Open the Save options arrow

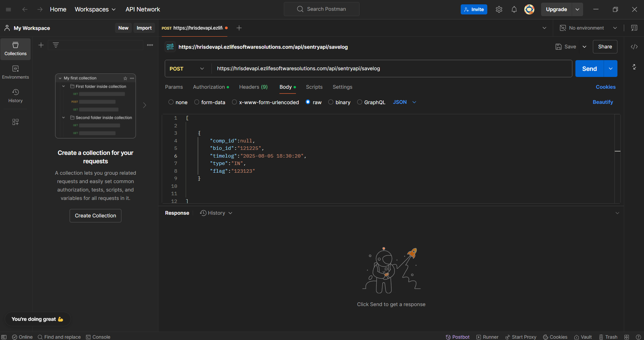[584, 47]
